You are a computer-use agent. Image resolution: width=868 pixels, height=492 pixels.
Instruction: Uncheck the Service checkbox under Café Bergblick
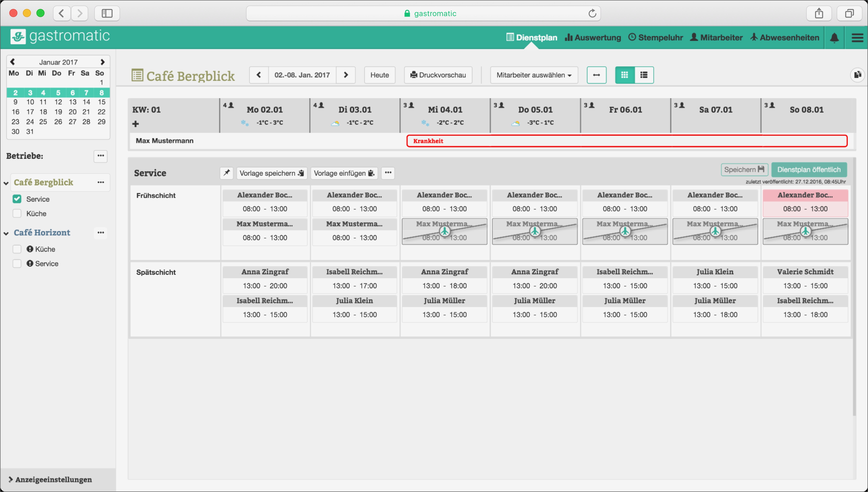pos(17,199)
